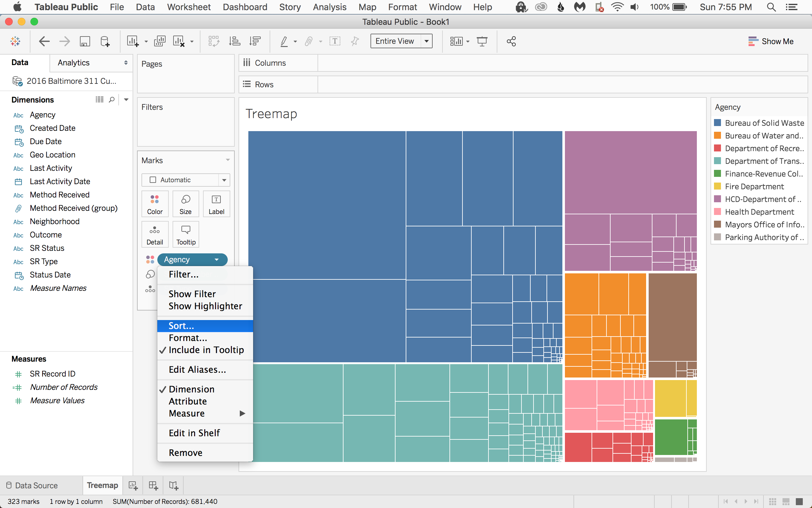Click the Wi-Fi status menu bar icon
The height and width of the screenshot is (508, 812).
point(617,7)
